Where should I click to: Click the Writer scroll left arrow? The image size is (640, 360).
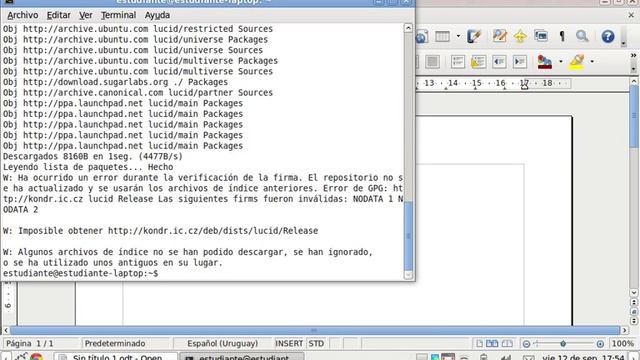[6, 330]
